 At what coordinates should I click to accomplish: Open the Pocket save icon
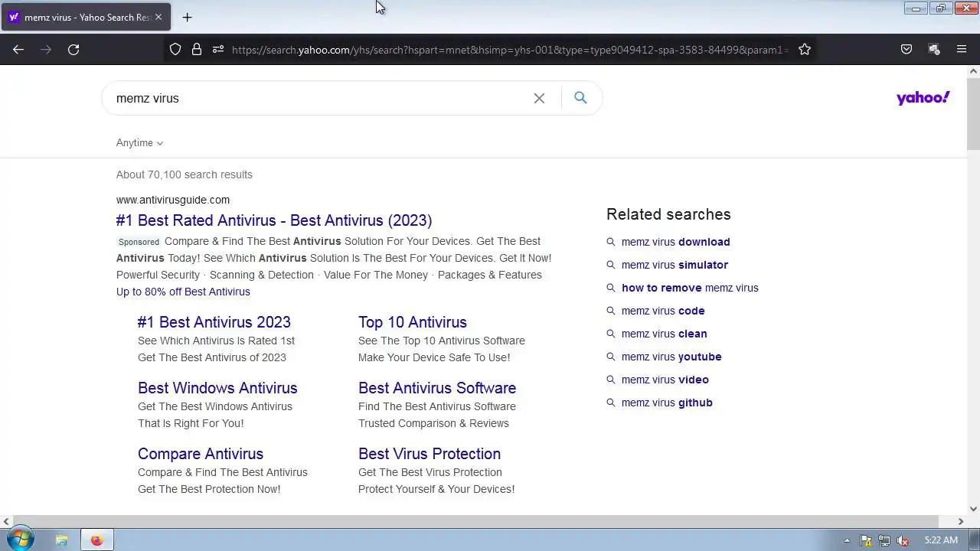click(x=906, y=49)
